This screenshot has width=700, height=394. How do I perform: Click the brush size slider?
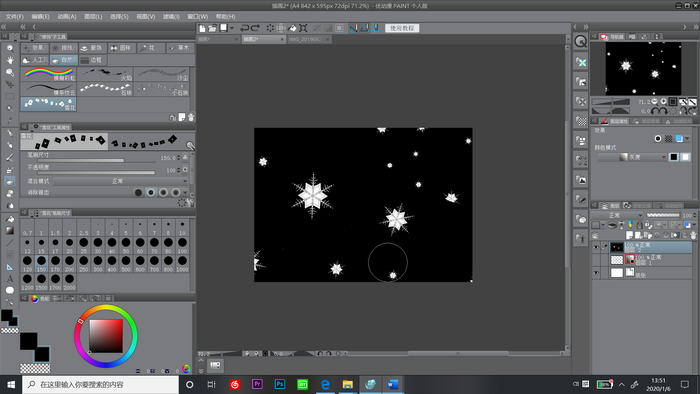point(97,160)
